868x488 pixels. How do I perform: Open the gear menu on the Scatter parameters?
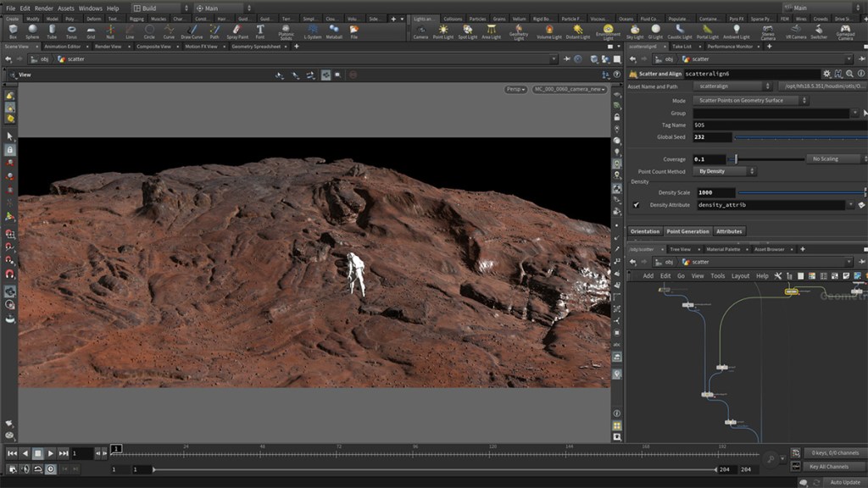[827, 75]
